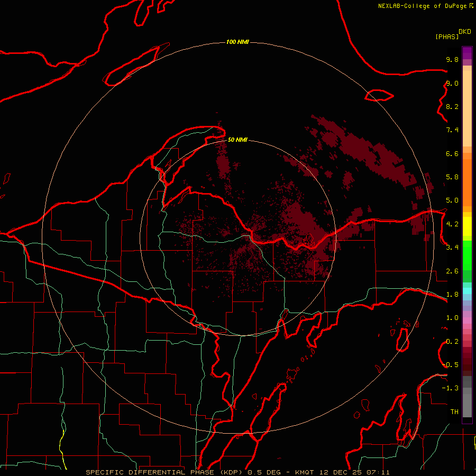Select the 100 NMI range ring label
The image size is (476, 476).
(x=237, y=42)
